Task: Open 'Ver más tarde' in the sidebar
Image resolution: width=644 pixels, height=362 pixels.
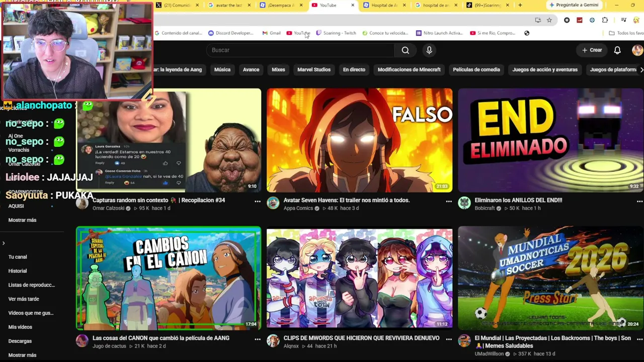Action: coord(24,299)
